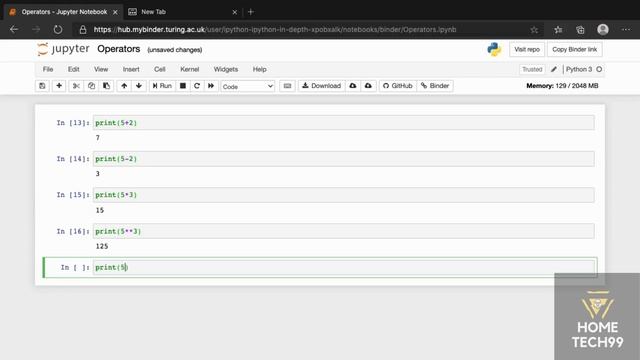
Task: Close the Operators Jupyter Notebook tab
Action: coord(115,12)
